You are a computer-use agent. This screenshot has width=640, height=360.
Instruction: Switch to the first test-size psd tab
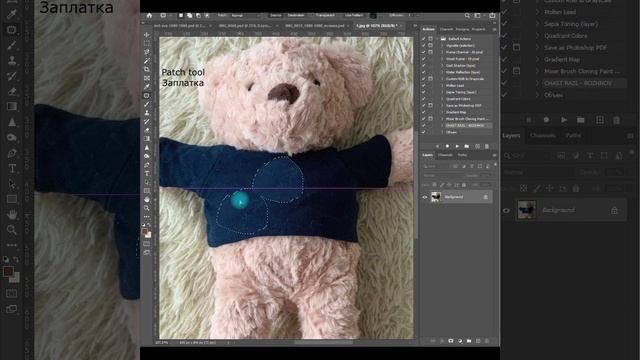pos(178,26)
